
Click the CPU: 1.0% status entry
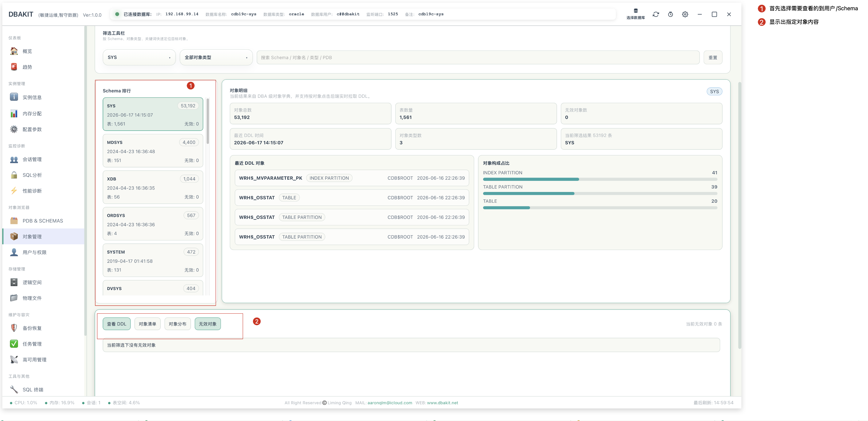[x=24, y=403]
